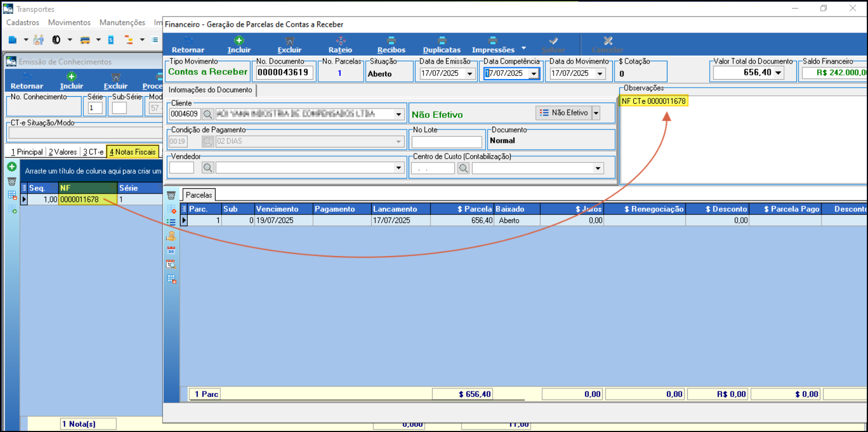The width and height of the screenshot is (868, 432).
Task: Click the people icon in Transportes toolbar
Action: tap(39, 40)
